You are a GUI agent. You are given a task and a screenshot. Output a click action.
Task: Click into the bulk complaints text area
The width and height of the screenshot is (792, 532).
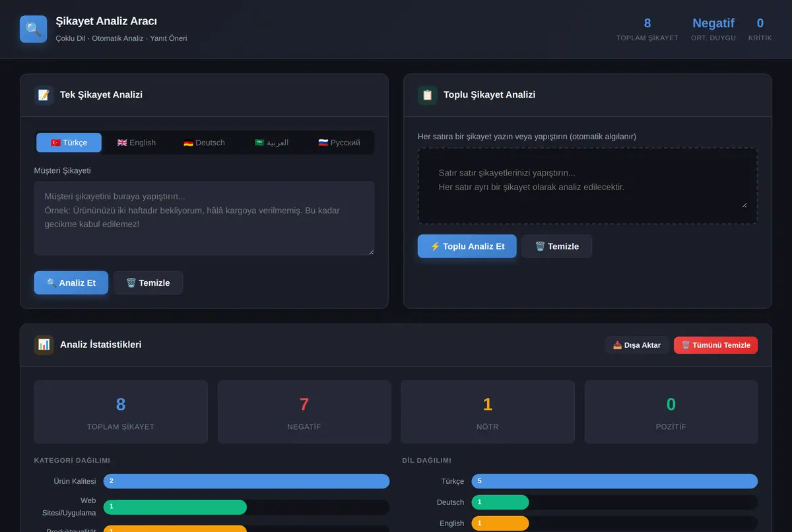(587, 185)
